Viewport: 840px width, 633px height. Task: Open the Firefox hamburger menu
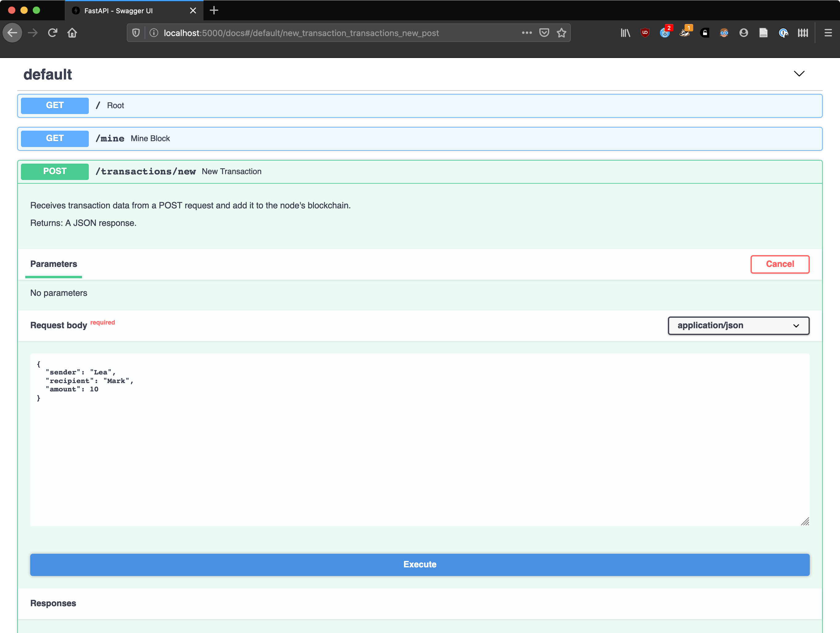(x=828, y=33)
